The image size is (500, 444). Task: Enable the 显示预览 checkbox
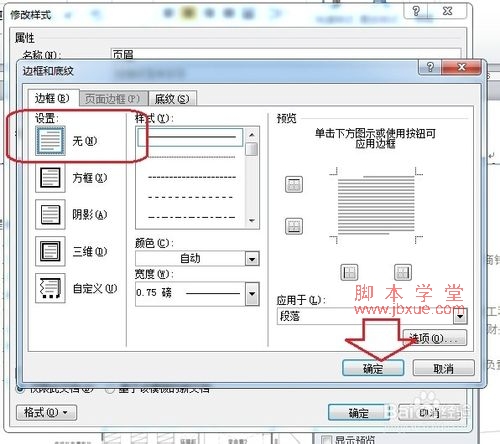326,440
